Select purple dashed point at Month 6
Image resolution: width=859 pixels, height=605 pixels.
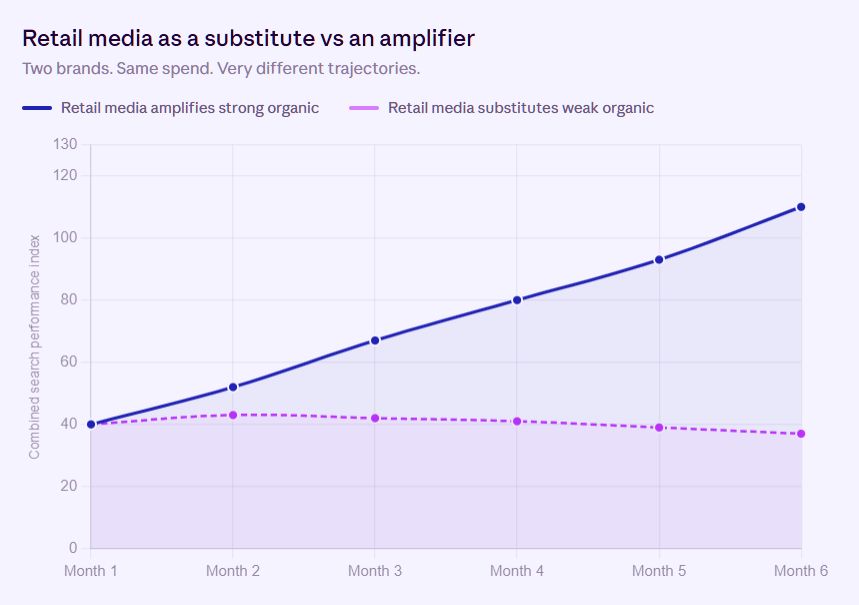(x=801, y=434)
